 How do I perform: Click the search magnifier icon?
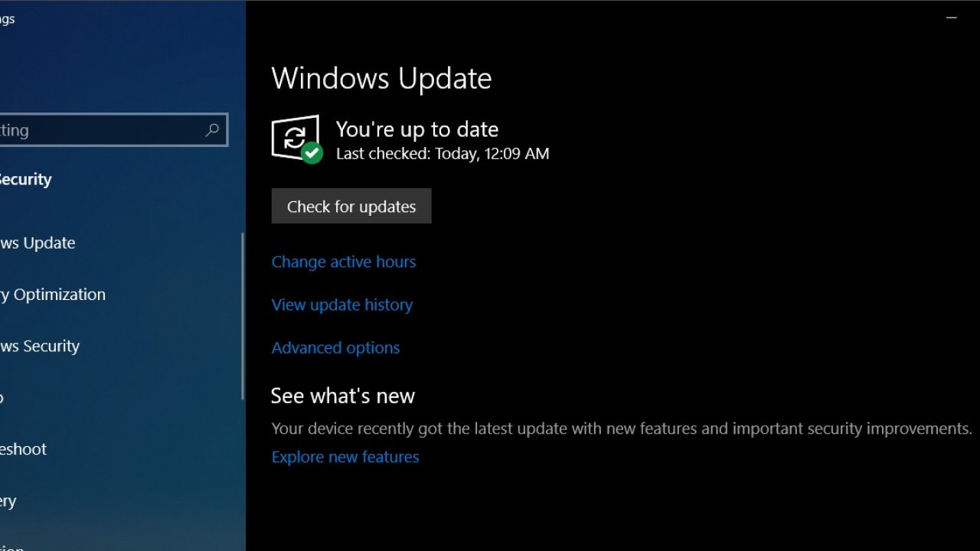pyautogui.click(x=212, y=130)
